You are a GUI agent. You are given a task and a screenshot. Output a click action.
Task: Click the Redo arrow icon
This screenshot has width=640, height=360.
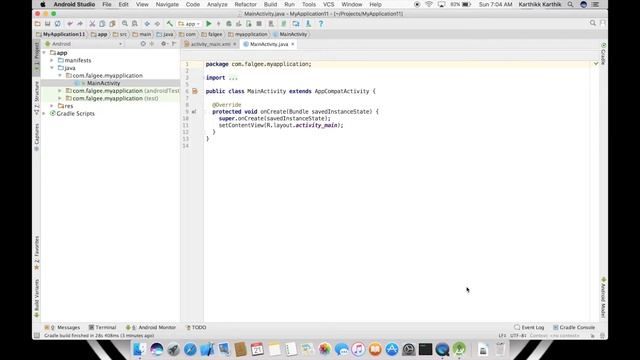coord(80,24)
